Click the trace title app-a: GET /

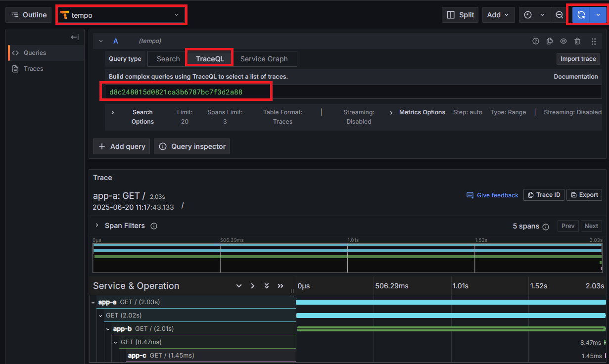pyautogui.click(x=119, y=196)
